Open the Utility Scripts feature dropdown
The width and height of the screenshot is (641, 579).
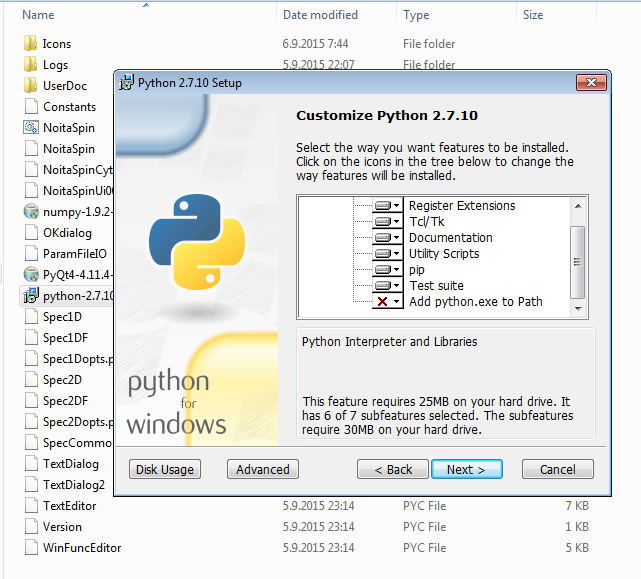(x=388, y=253)
